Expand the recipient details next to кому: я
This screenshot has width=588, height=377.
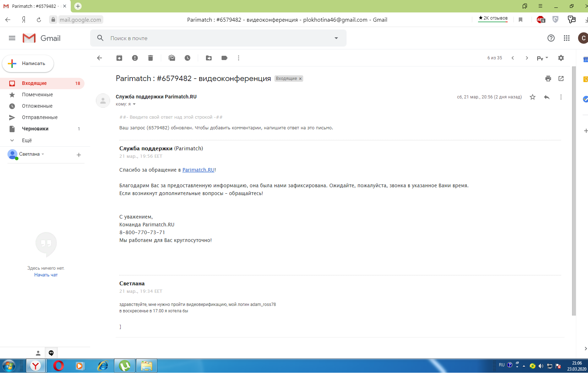[x=134, y=104]
